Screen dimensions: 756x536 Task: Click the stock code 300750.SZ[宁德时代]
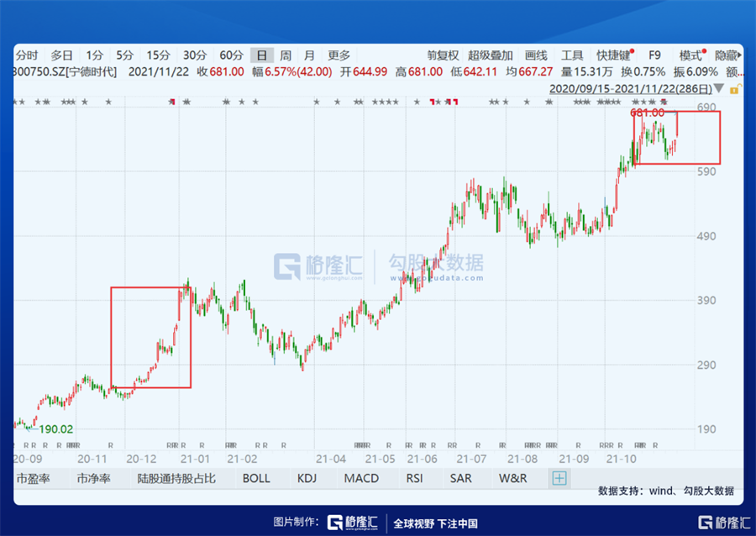click(x=65, y=71)
